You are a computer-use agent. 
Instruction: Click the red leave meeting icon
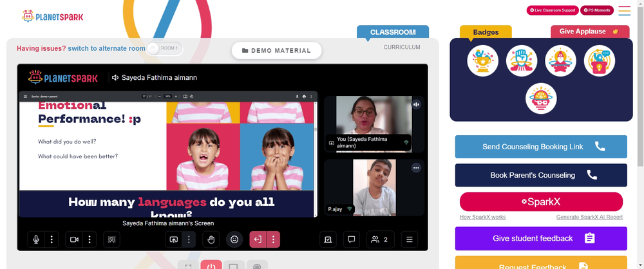258,239
